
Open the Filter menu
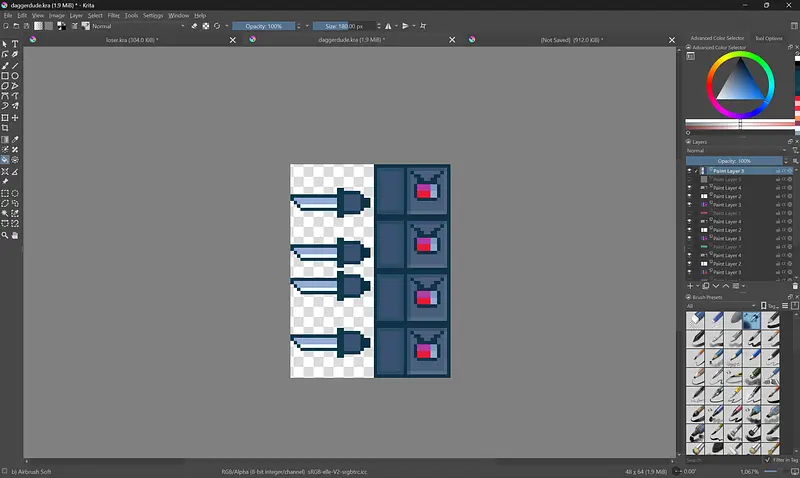113,16
